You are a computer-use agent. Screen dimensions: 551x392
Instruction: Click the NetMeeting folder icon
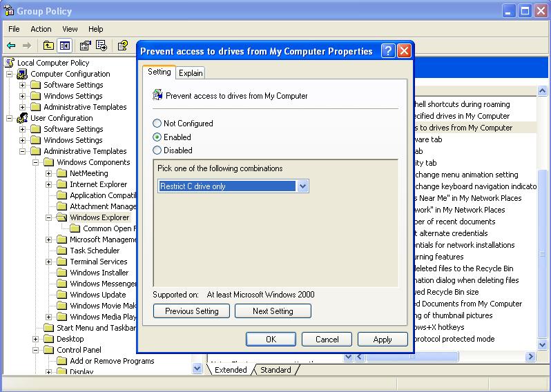coord(62,173)
